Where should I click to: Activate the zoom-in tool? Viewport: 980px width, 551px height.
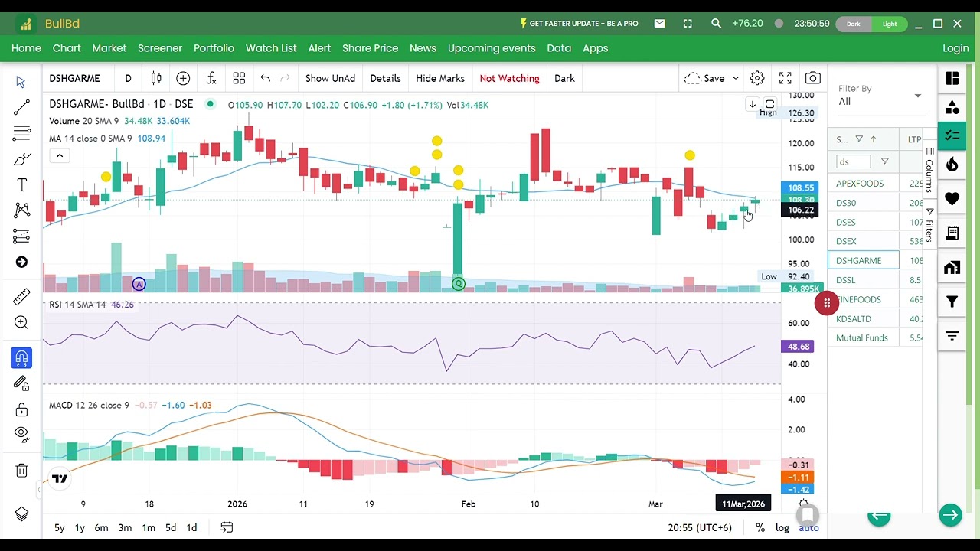click(21, 323)
